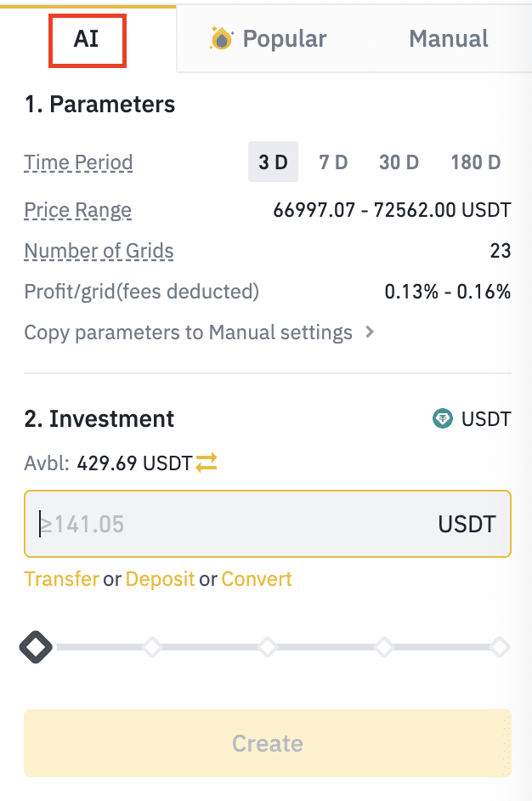This screenshot has width=532, height=801.
Task: Click the investment slider start handle
Action: click(36, 648)
